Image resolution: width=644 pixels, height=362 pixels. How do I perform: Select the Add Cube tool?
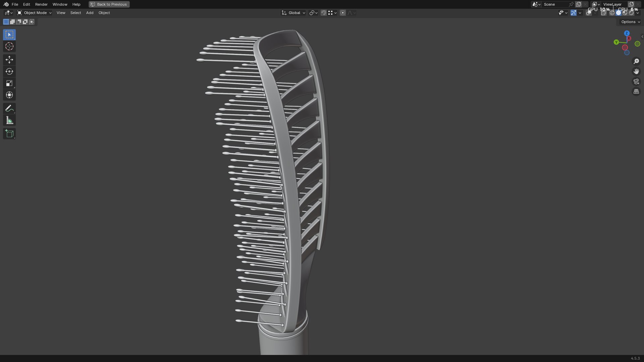(x=9, y=134)
